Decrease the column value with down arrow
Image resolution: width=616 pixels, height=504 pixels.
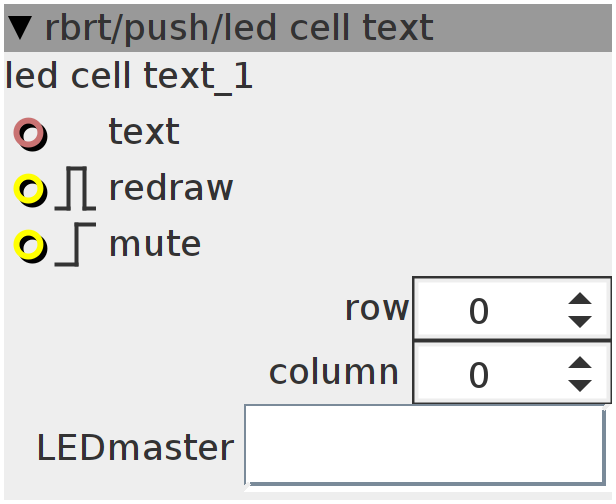point(579,385)
